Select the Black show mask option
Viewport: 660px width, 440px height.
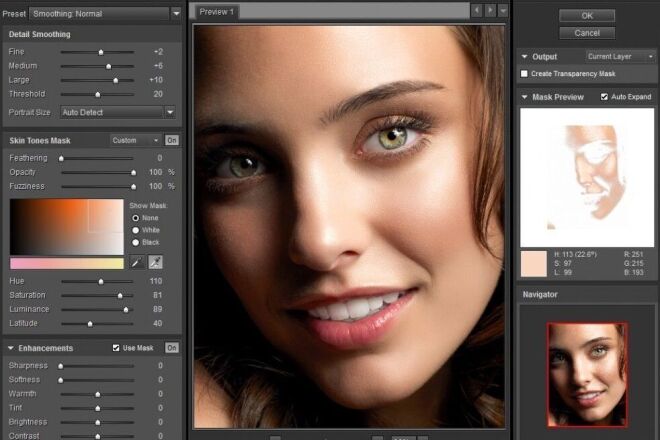[x=136, y=242]
